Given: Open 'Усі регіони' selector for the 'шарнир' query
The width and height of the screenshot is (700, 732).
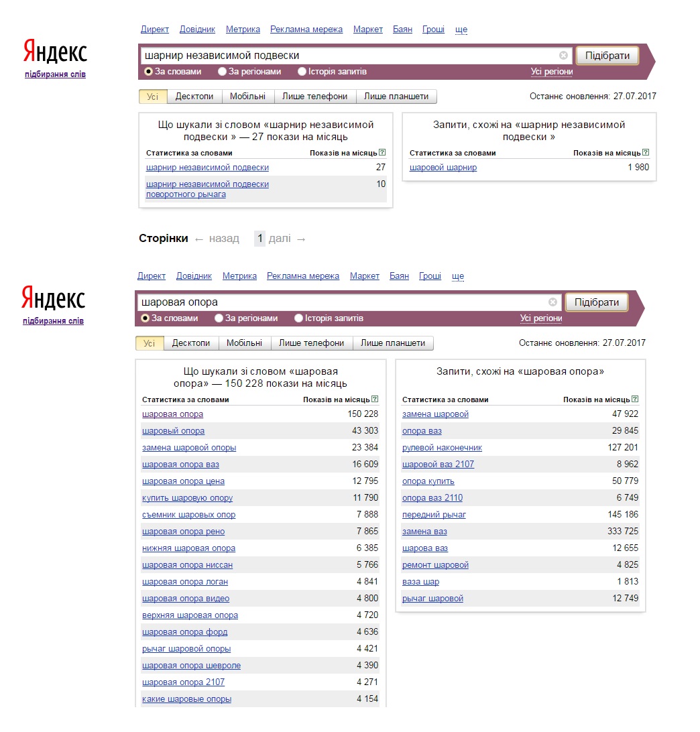Looking at the screenshot, I should pyautogui.click(x=552, y=72).
